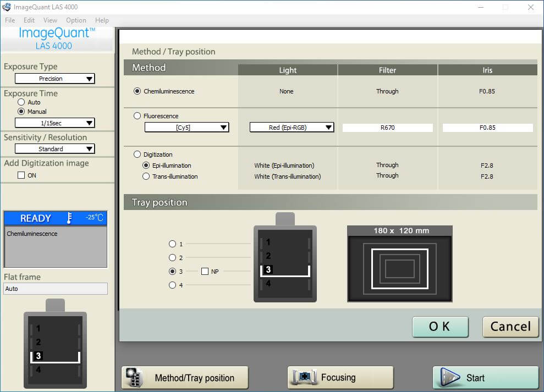Image resolution: width=544 pixels, height=392 pixels.
Task: Enable the Add Digitization image ON checkbox
Action: tap(20, 174)
